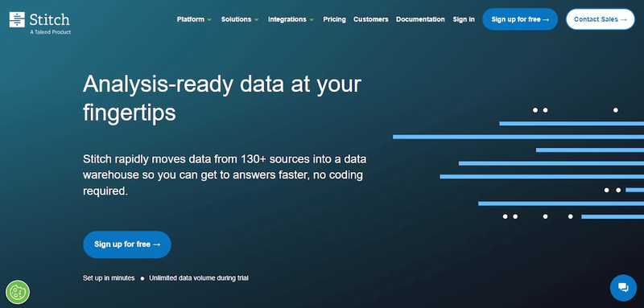Open the Integrations navigation item
The height and width of the screenshot is (308, 644).
click(x=287, y=19)
